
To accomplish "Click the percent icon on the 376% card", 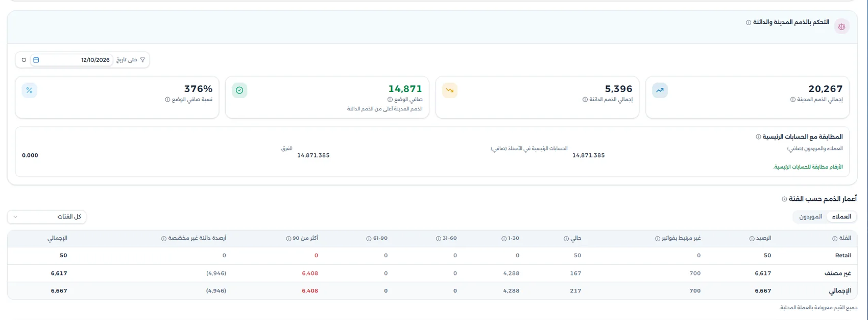I will 30,90.
